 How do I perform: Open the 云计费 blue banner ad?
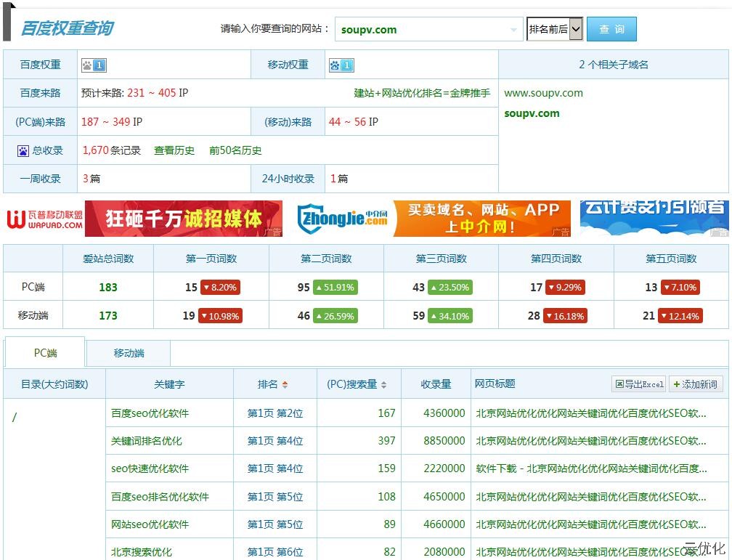click(654, 219)
